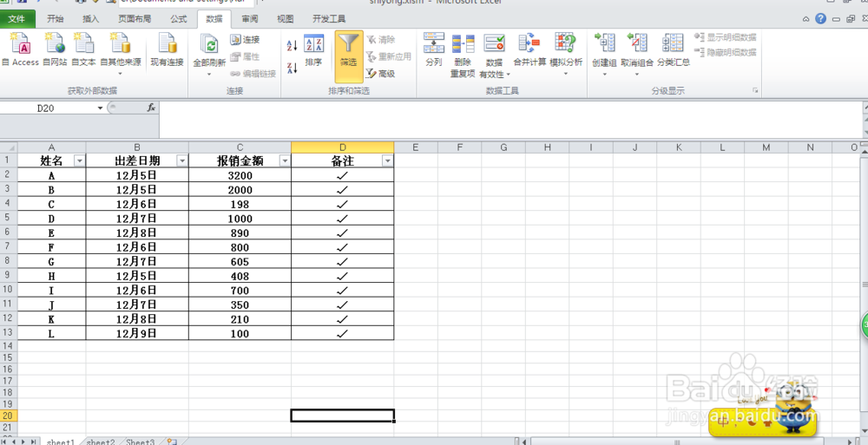The height and width of the screenshot is (445, 868).
Task: Click cell containing 3200
Action: (x=240, y=175)
